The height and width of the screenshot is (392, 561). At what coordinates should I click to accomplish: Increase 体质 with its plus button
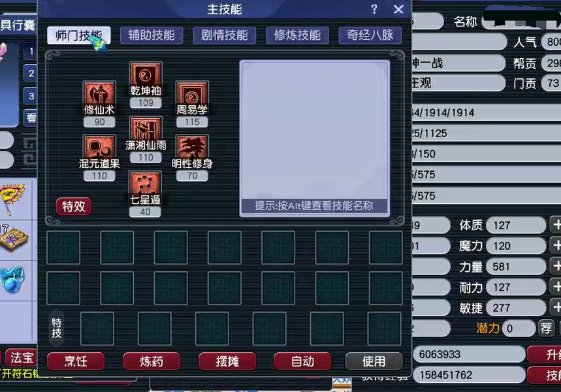point(556,225)
